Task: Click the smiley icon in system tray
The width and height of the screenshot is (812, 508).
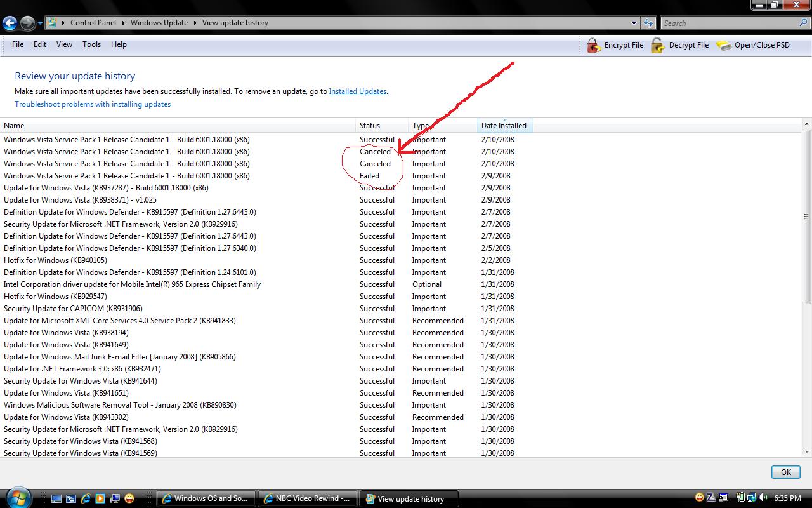Action: pos(700,498)
